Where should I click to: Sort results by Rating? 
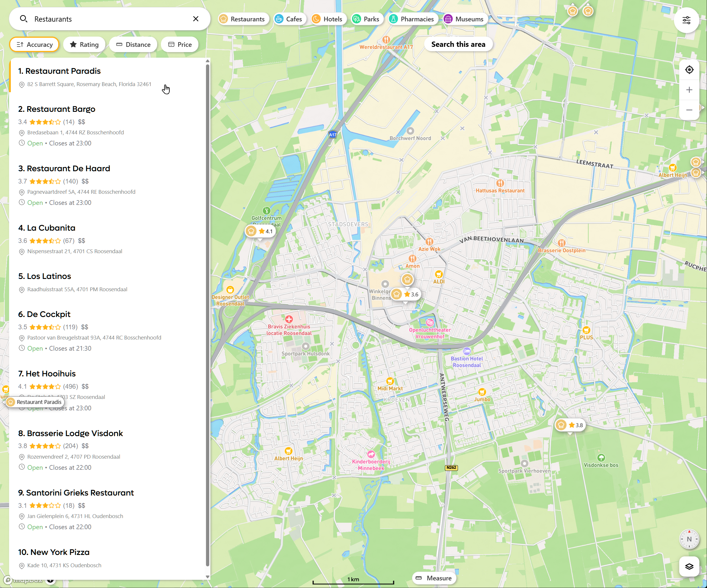(x=84, y=44)
